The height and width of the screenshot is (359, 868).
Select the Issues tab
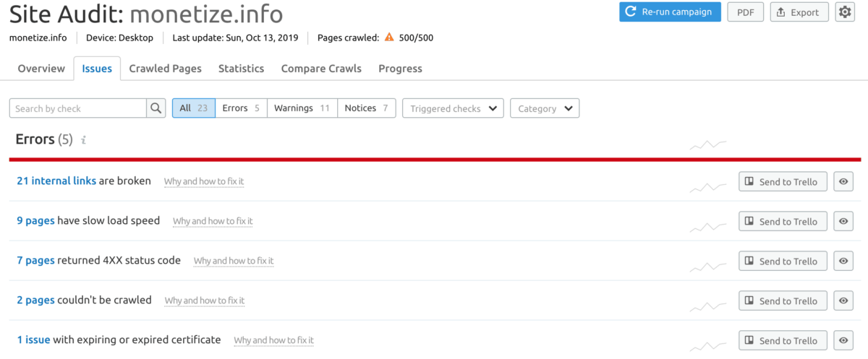click(97, 69)
